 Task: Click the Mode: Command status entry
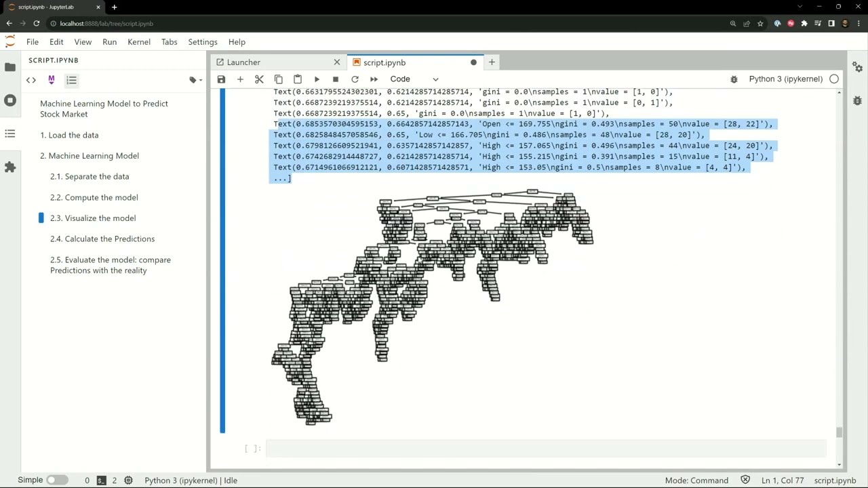coord(696,480)
